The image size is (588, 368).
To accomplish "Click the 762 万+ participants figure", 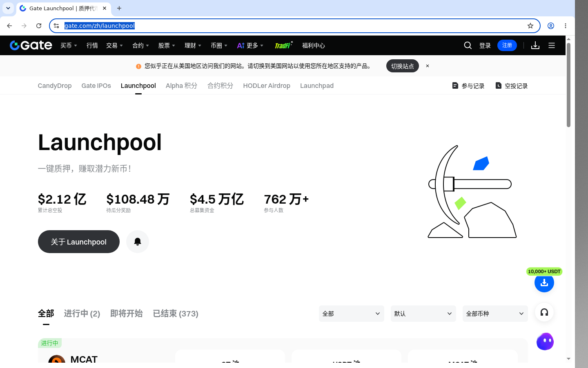I will coord(286,199).
